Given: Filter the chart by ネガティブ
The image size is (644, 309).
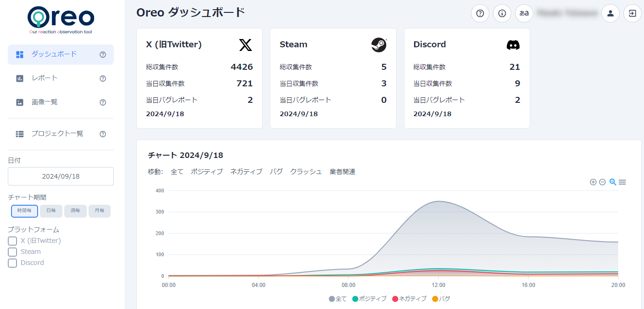Looking at the screenshot, I should click(x=246, y=171).
